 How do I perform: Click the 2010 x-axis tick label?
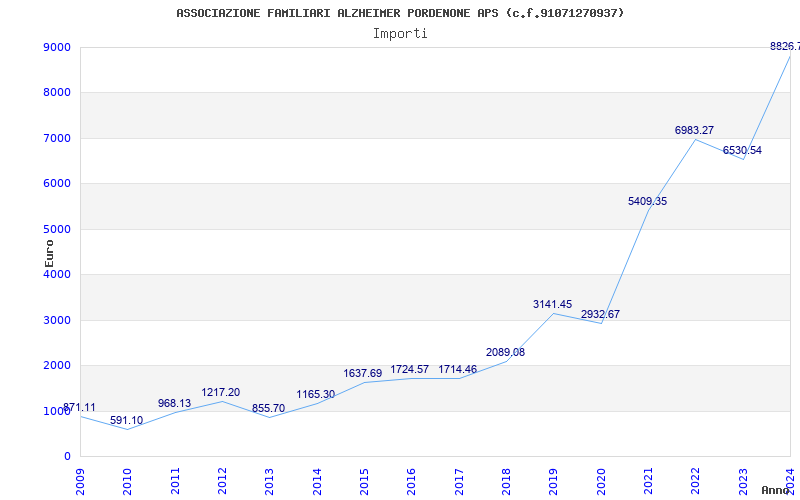(128, 481)
